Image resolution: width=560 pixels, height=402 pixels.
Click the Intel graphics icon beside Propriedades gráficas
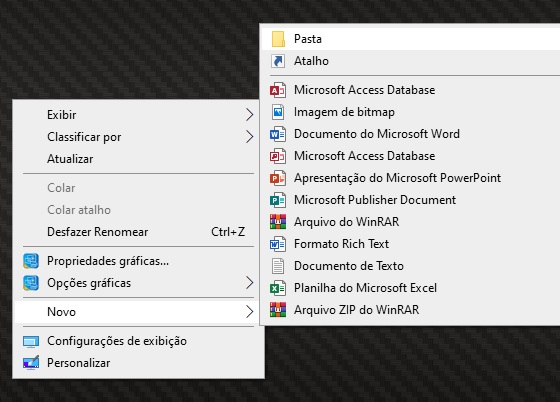pyautogui.click(x=31, y=261)
